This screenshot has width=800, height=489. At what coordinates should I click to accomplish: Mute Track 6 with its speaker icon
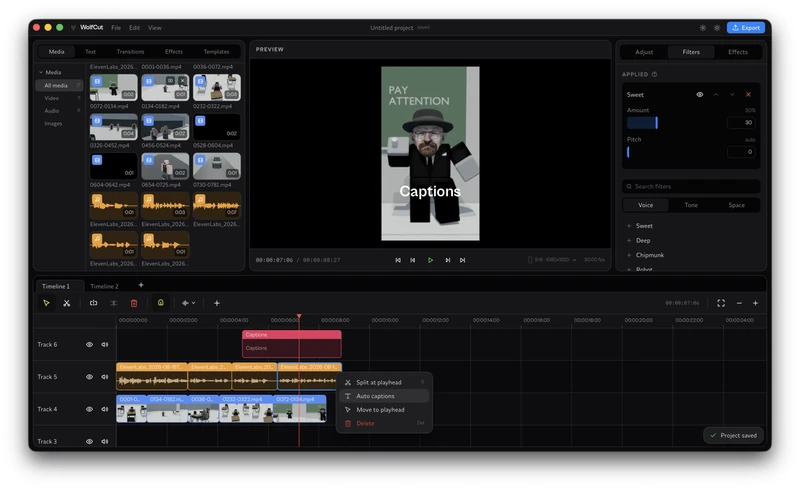(105, 345)
